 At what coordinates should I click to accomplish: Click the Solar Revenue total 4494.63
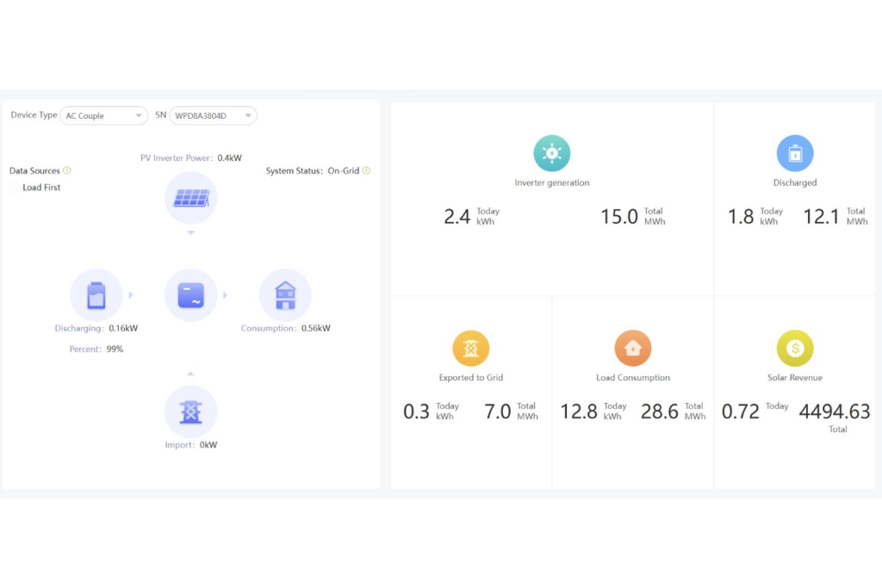(835, 412)
